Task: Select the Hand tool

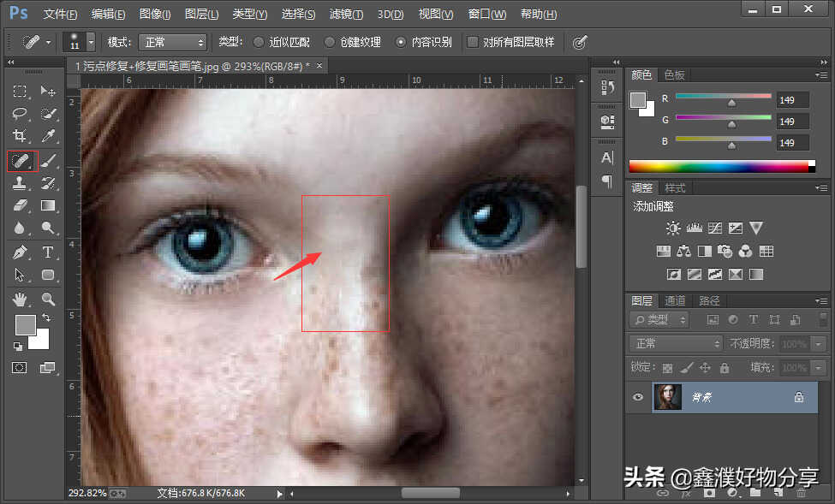Action: (x=20, y=299)
